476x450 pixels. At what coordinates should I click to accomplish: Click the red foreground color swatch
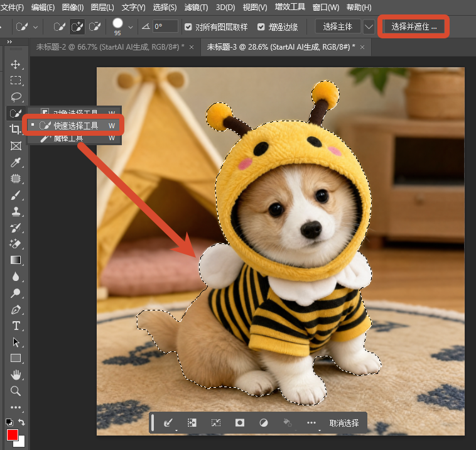(x=13, y=435)
